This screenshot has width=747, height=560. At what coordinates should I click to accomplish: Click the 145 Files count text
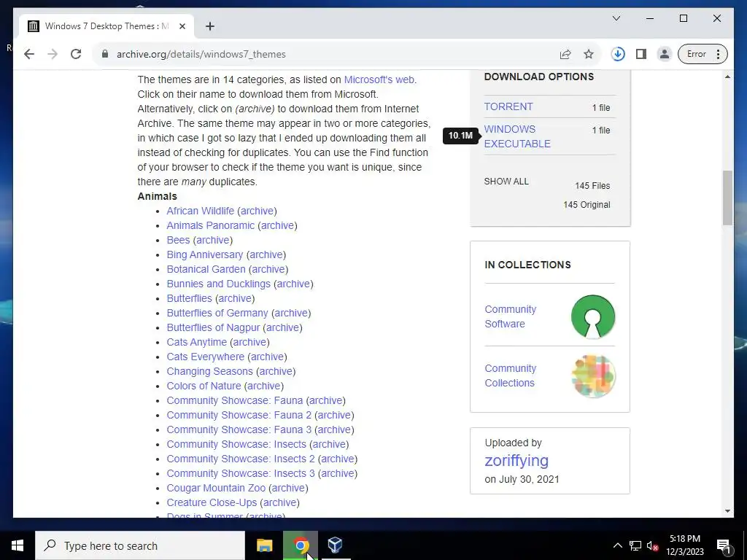point(592,186)
